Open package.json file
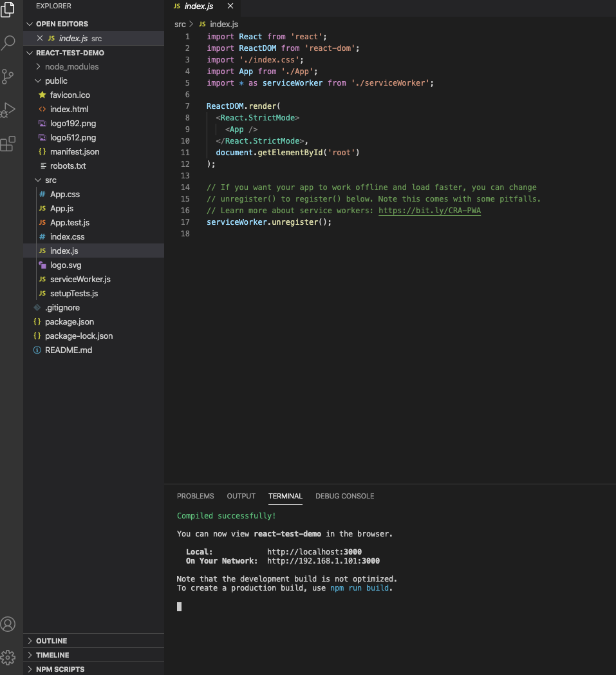Image resolution: width=616 pixels, height=675 pixels. [x=94, y=322]
